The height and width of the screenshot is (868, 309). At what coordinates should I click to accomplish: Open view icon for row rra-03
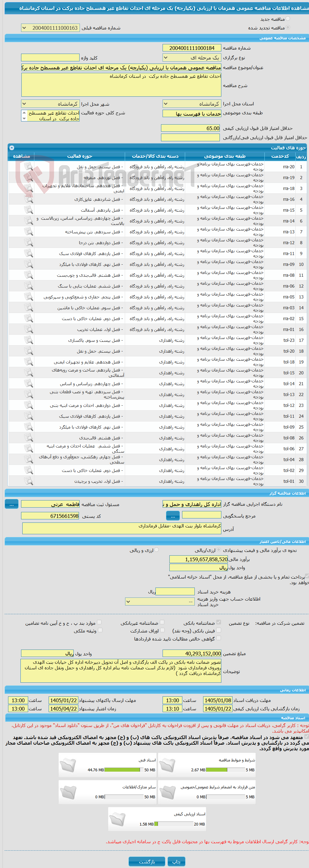[x=28, y=308]
